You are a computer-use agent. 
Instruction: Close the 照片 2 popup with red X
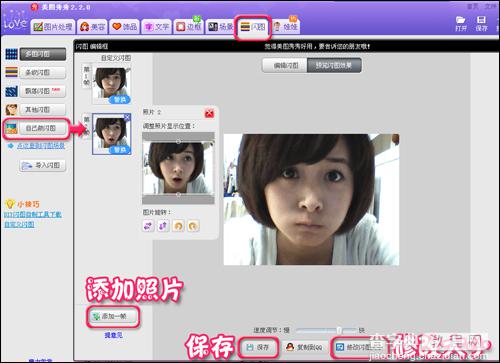click(209, 114)
